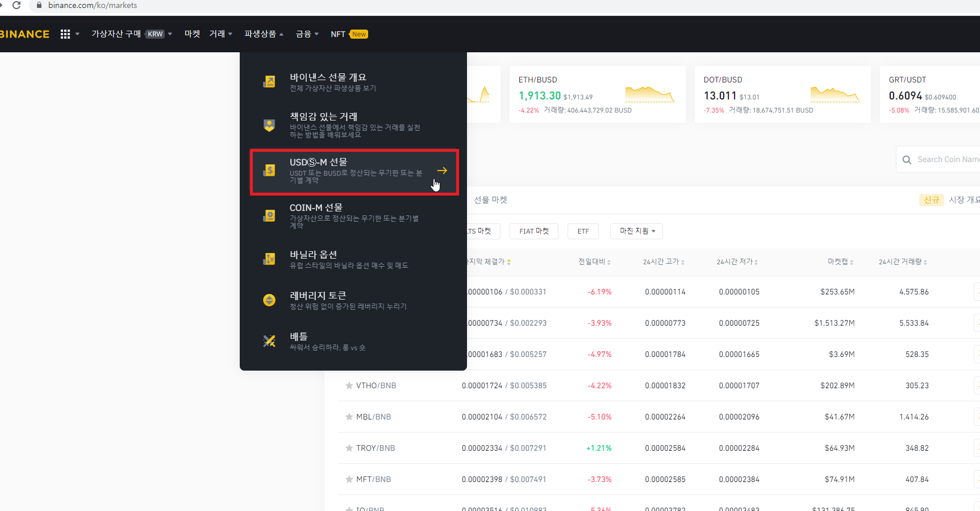Select USDⓈ-M 선물 menu entry
Screen dimensions: 980x511
tap(355, 172)
